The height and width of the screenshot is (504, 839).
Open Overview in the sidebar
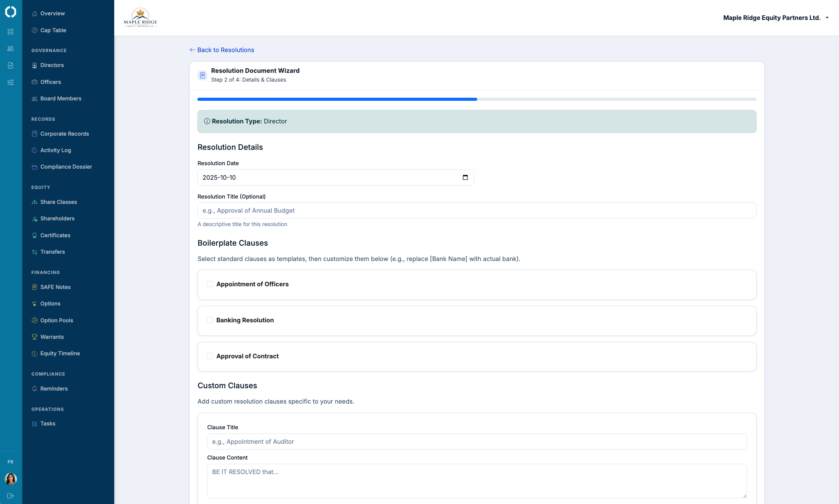pyautogui.click(x=53, y=13)
